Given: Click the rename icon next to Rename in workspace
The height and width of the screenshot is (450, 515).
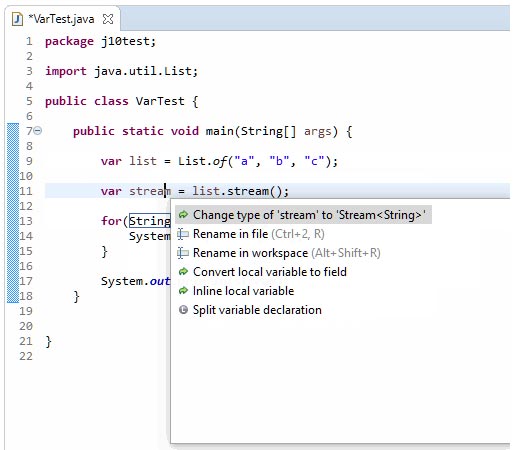Looking at the screenshot, I should 183,253.
